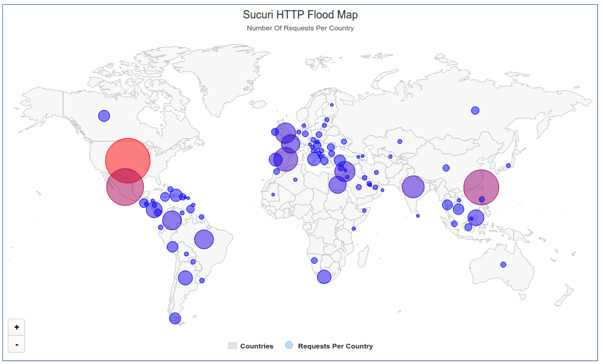
Task: Zoom out with the minus button
Action: [16, 344]
